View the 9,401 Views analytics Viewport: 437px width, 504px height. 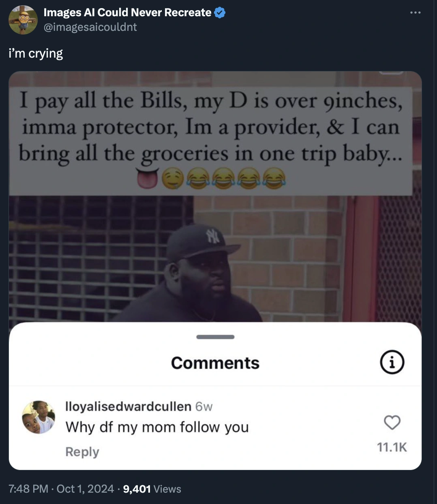(152, 489)
